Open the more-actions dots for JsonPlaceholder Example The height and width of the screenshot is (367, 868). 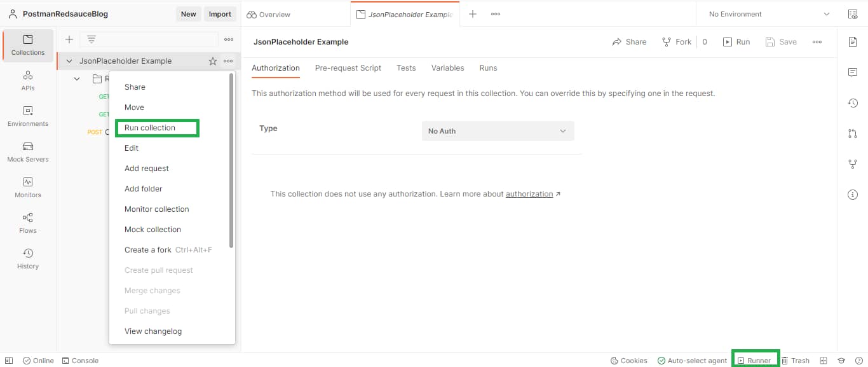(228, 61)
